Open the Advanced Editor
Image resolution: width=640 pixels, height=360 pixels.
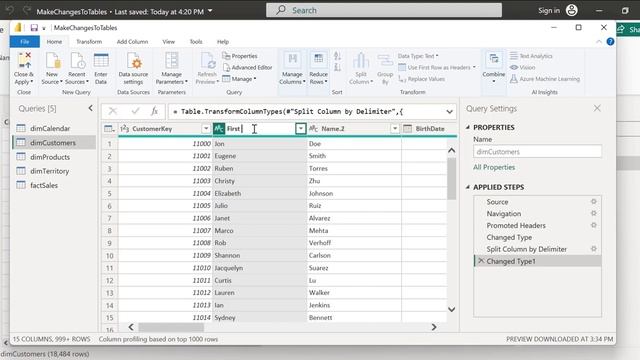(247, 67)
